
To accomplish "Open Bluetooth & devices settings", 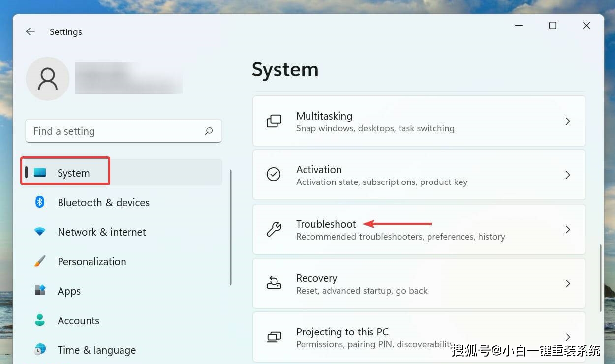I will (x=123, y=202).
